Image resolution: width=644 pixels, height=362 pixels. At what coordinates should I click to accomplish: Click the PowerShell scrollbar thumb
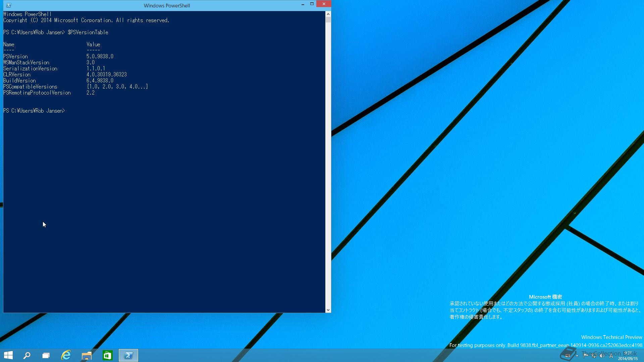click(x=328, y=19)
